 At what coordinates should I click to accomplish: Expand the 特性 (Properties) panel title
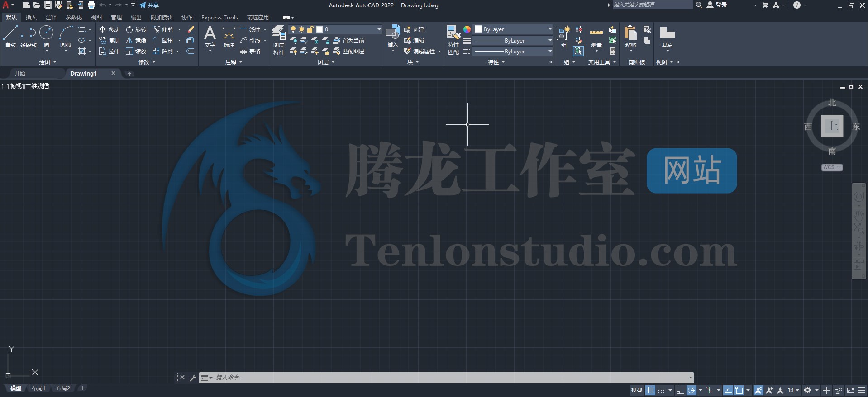496,62
